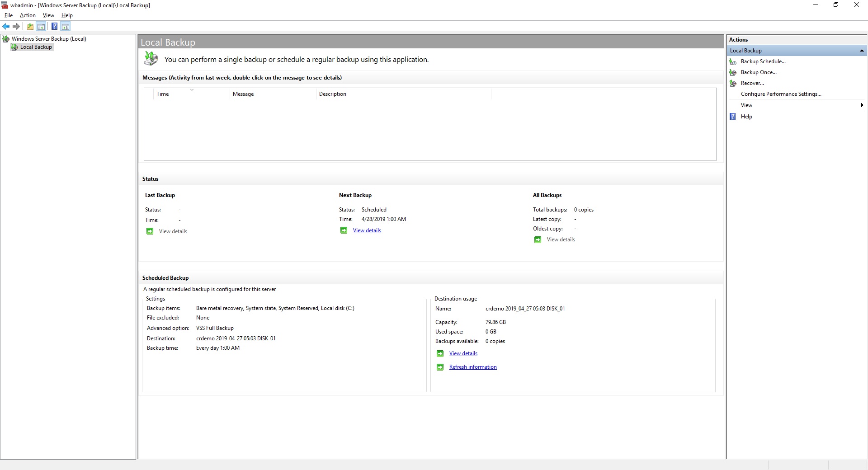This screenshot has width=868, height=470.
Task: Select Windows Server Backup (Local) tree item
Action: tap(49, 39)
